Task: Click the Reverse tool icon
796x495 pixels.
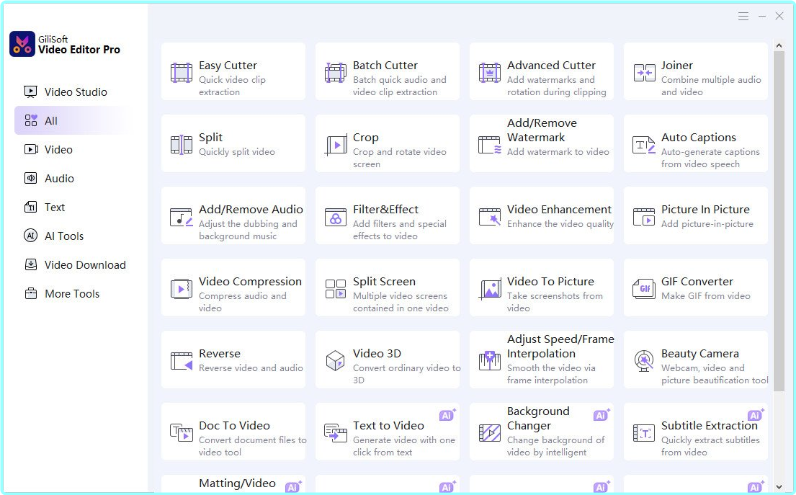Action: (x=181, y=361)
